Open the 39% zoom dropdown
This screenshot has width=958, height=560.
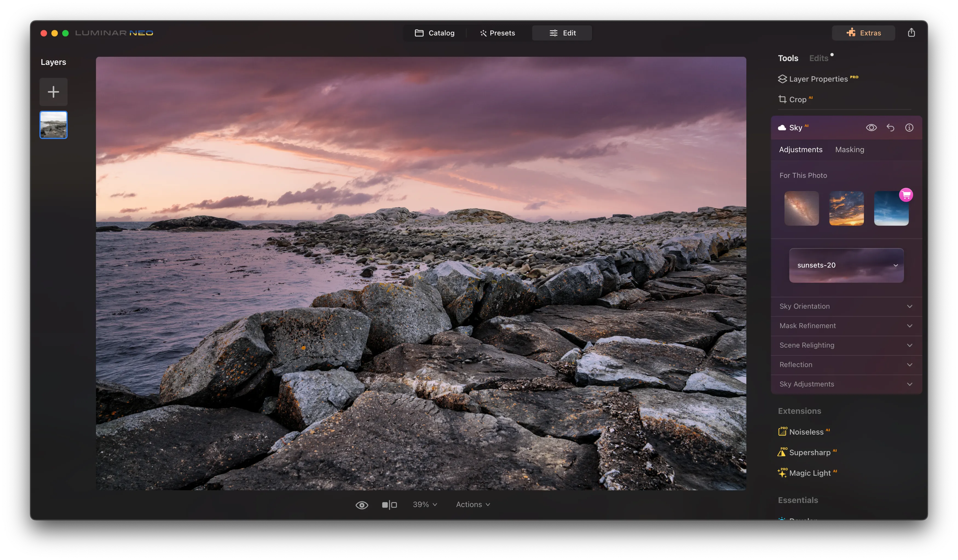tap(425, 504)
